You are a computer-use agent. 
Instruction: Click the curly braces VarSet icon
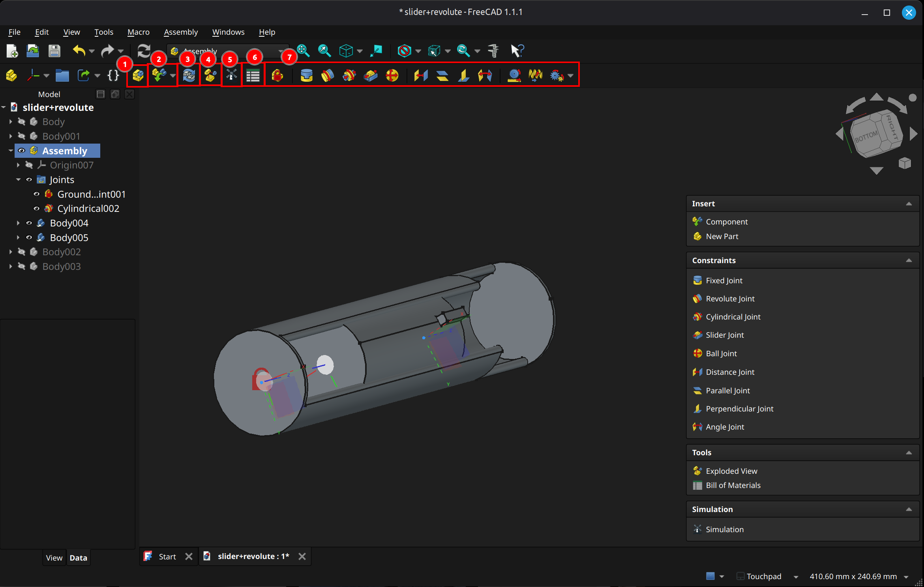tap(113, 75)
